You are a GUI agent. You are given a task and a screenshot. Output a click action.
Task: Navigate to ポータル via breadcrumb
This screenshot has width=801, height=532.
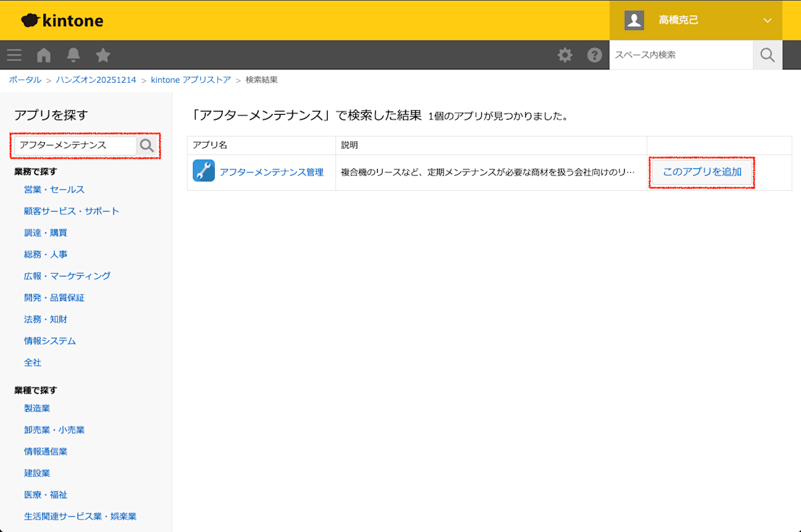click(25, 79)
